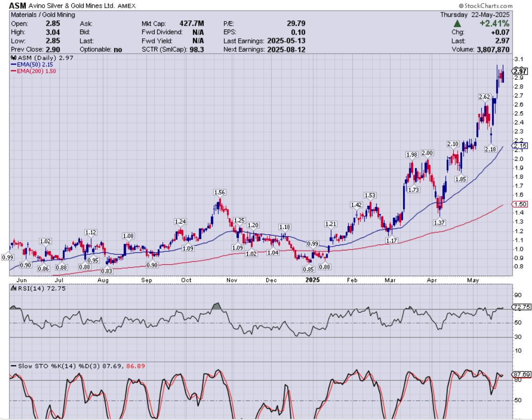The width and height of the screenshot is (532, 420).
Task: Click the 2.18 low label in May
Action: point(490,149)
